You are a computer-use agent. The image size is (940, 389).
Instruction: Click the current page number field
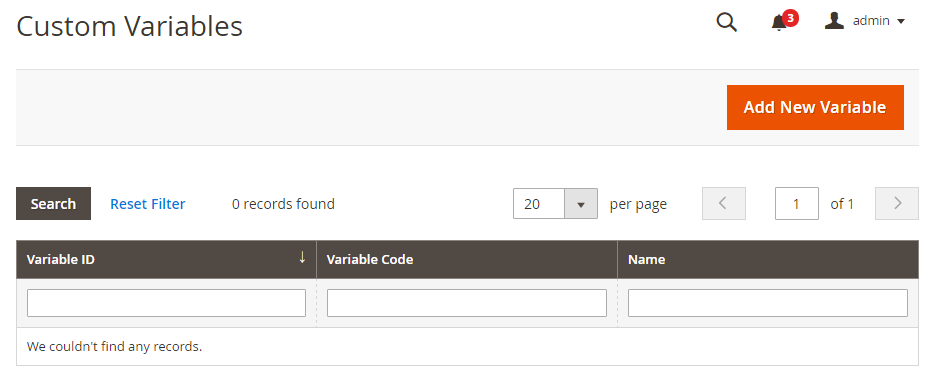(797, 204)
